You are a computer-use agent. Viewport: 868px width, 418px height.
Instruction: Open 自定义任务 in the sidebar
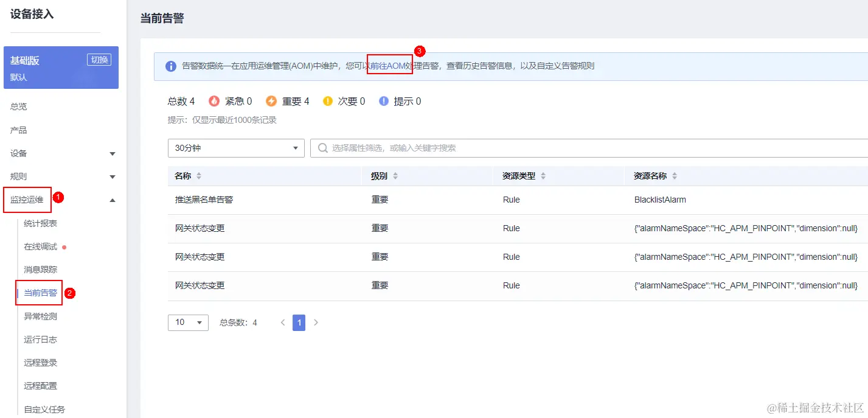[45, 409]
